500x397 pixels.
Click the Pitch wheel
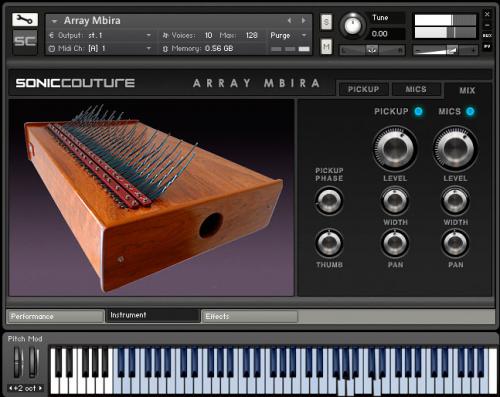[18, 362]
